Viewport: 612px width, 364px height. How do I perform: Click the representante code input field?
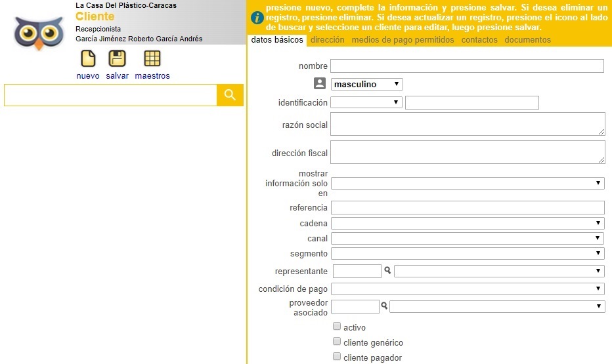357,272
